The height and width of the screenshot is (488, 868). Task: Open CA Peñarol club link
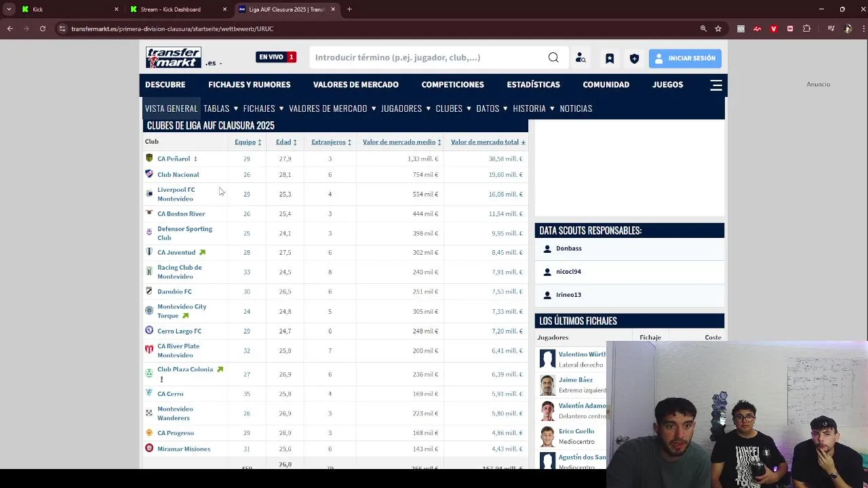(x=174, y=159)
